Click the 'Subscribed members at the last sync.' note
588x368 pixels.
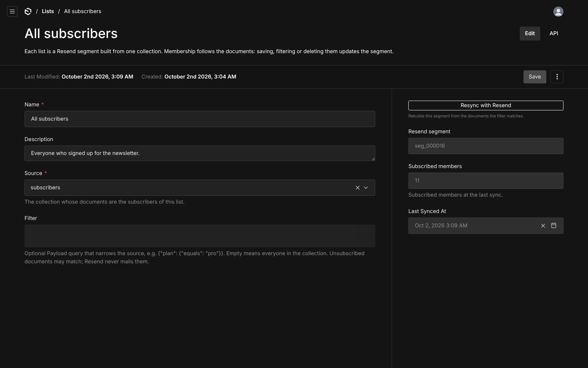click(455, 195)
